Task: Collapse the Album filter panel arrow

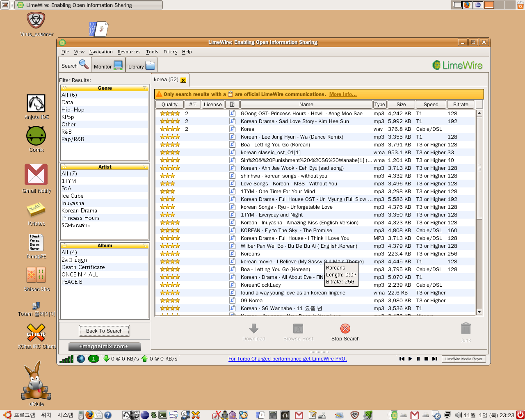Action: click(145, 246)
